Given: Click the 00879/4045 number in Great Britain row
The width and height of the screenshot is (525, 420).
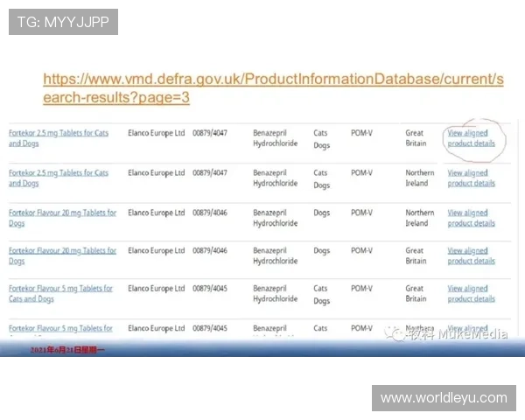Looking at the screenshot, I should 210,288.
